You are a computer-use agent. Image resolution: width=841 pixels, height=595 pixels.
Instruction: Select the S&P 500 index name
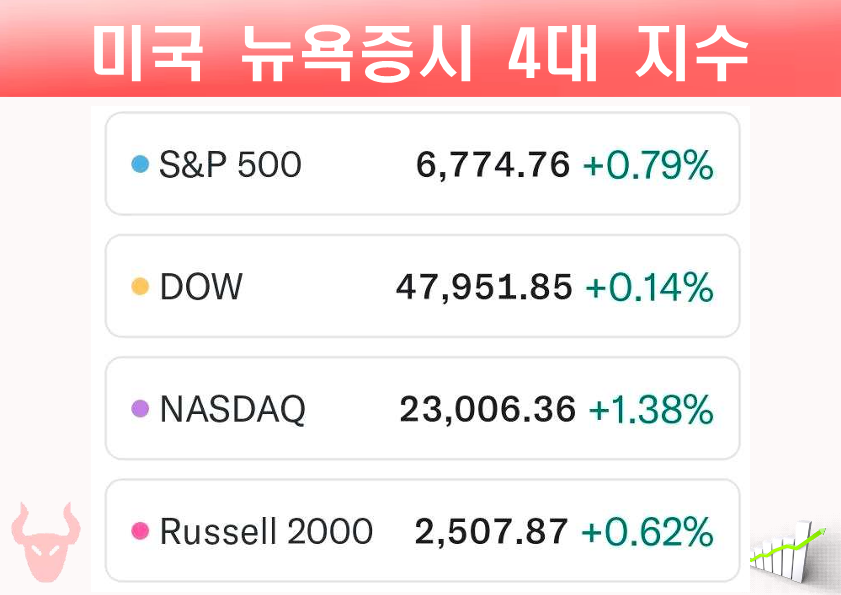point(230,164)
